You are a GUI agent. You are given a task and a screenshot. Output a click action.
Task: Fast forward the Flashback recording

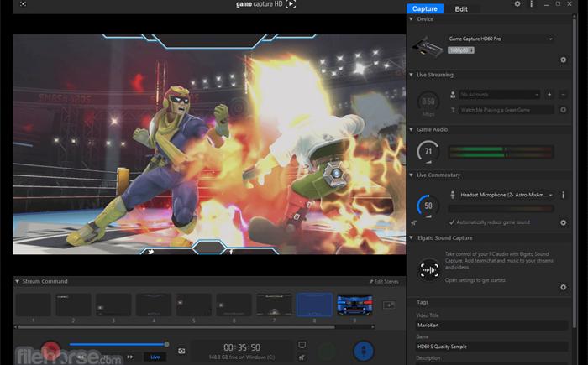130,357
